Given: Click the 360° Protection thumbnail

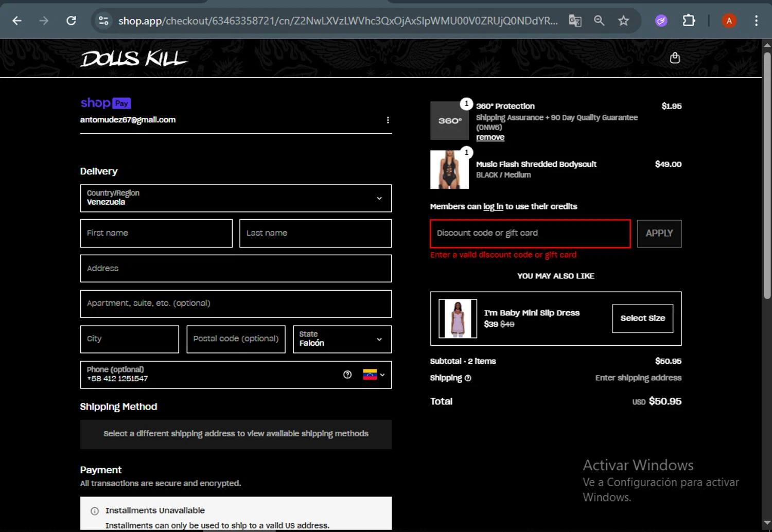Looking at the screenshot, I should pyautogui.click(x=449, y=121).
